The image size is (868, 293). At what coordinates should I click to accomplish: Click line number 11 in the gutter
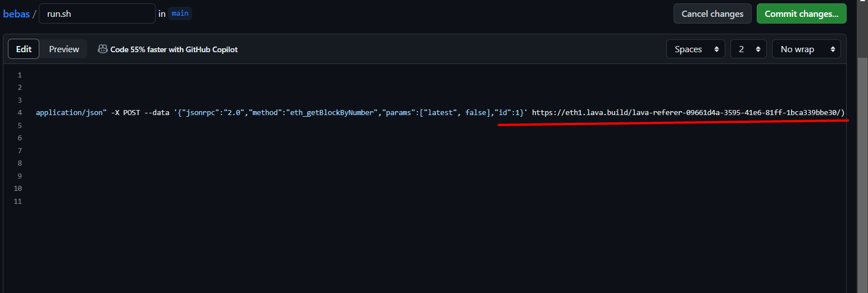click(x=18, y=201)
